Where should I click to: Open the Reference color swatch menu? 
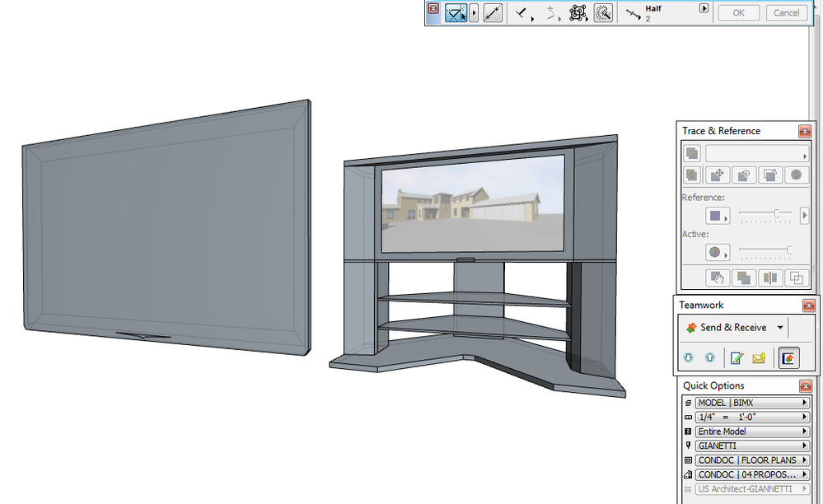tap(718, 216)
